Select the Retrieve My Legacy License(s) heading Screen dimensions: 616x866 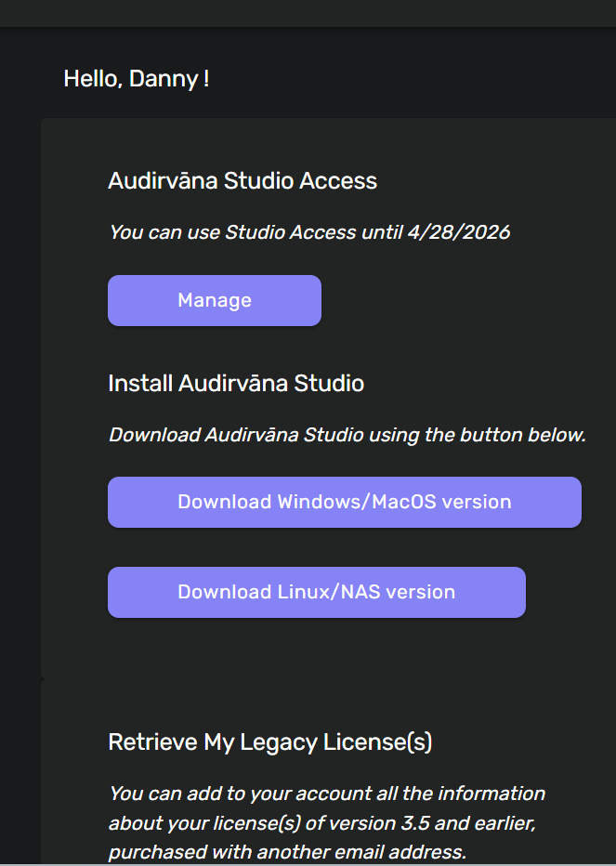pos(270,741)
